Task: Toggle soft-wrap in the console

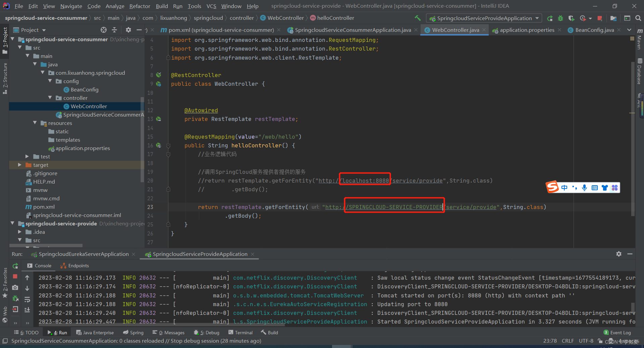Action: coord(27,299)
